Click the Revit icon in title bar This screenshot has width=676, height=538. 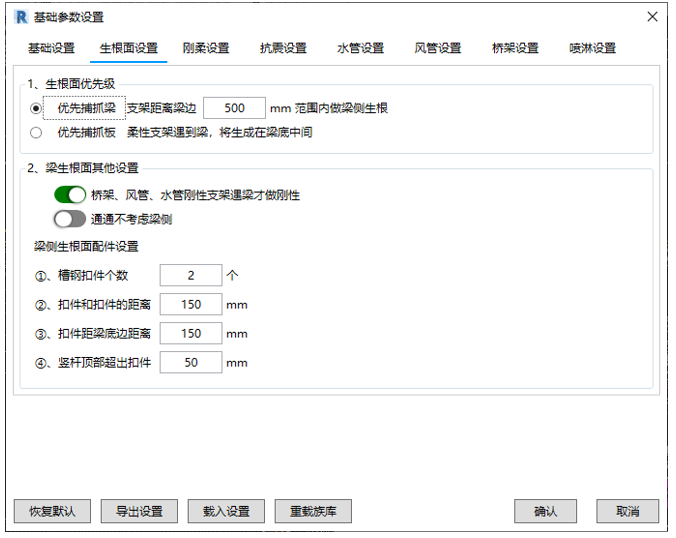coord(21,17)
